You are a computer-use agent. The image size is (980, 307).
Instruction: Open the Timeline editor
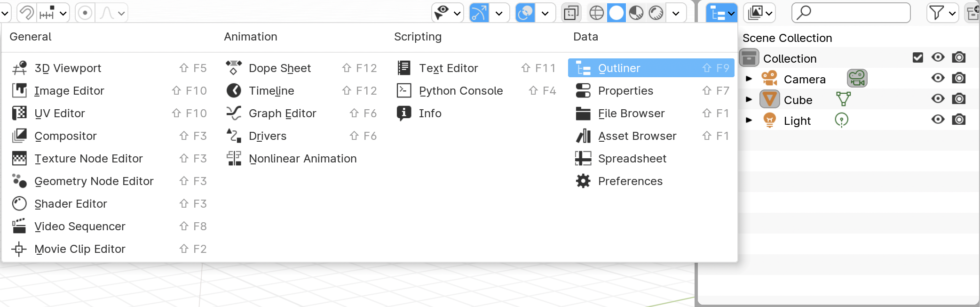(301, 91)
